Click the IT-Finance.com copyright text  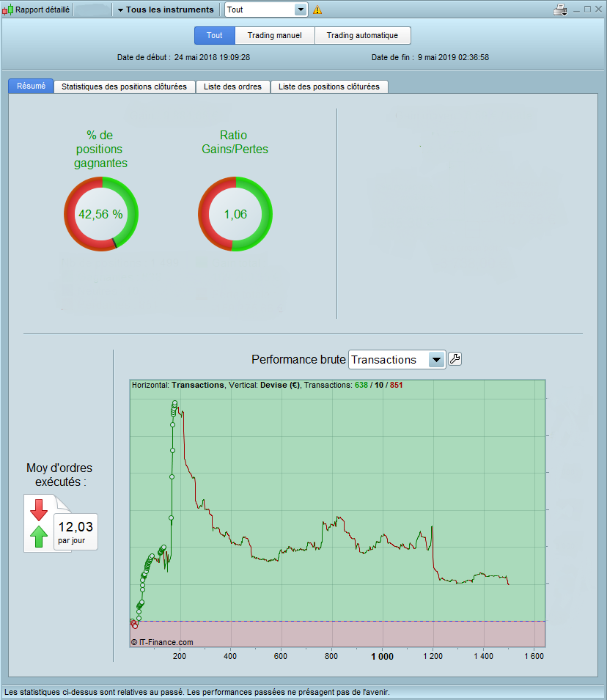tap(162, 642)
